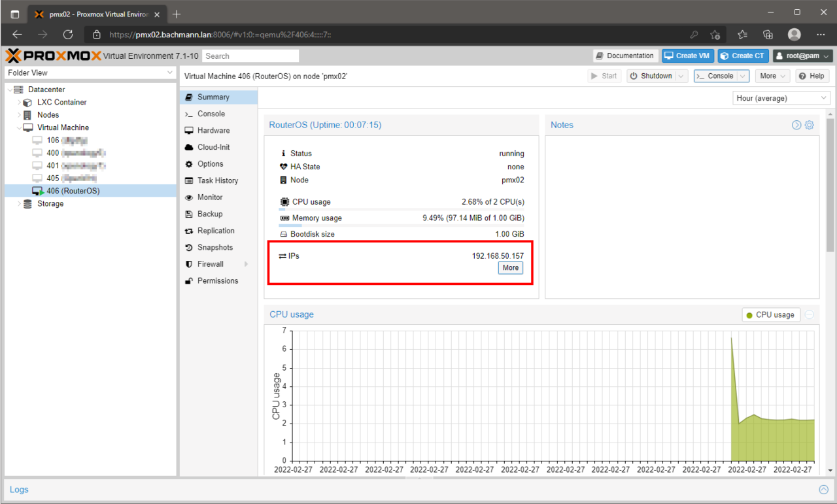The height and width of the screenshot is (504, 837).
Task: Open the Monitor section
Action: [x=218, y=197]
